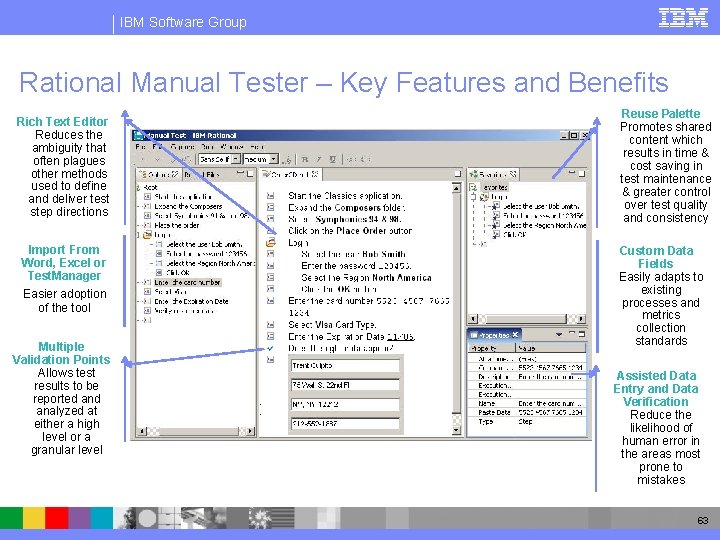The height and width of the screenshot is (540, 720).
Task: Maximize the Reuse panel
Action: (x=582, y=174)
